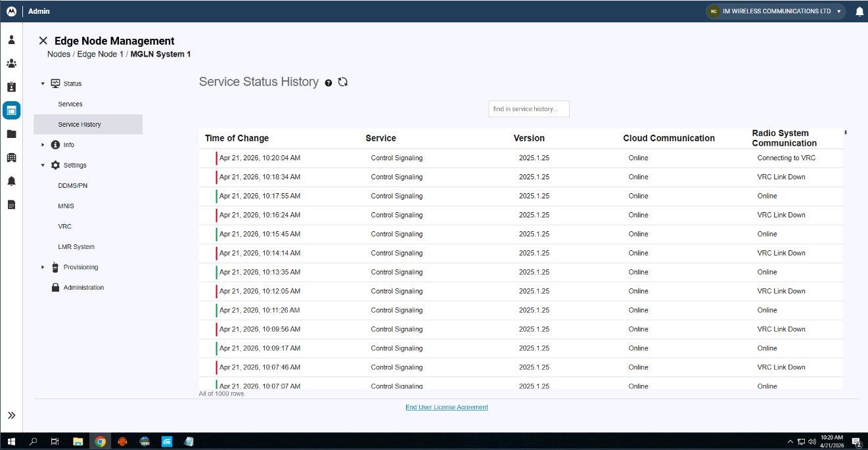The image size is (868, 450).
Task: Close Edge Node Management with the X
Action: [43, 41]
